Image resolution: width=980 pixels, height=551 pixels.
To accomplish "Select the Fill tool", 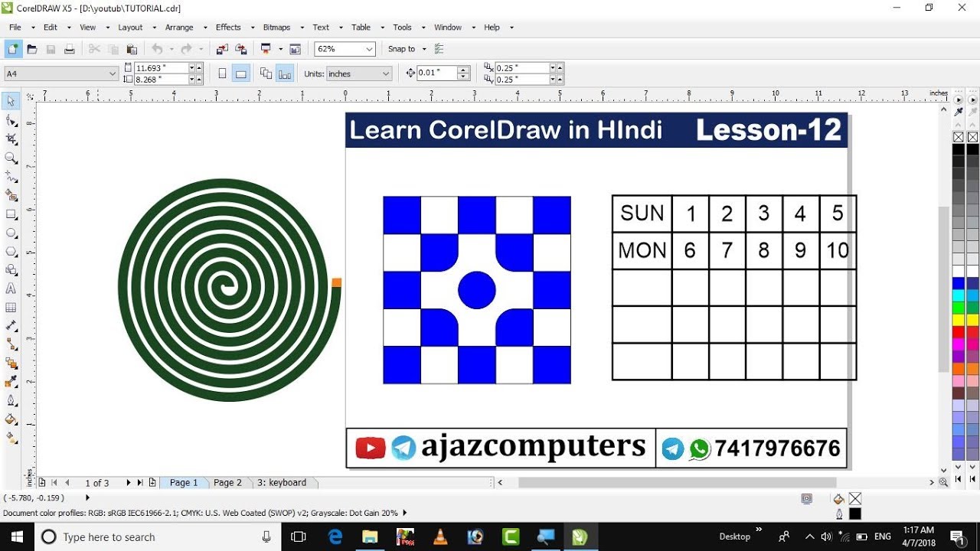I will pos(11,419).
